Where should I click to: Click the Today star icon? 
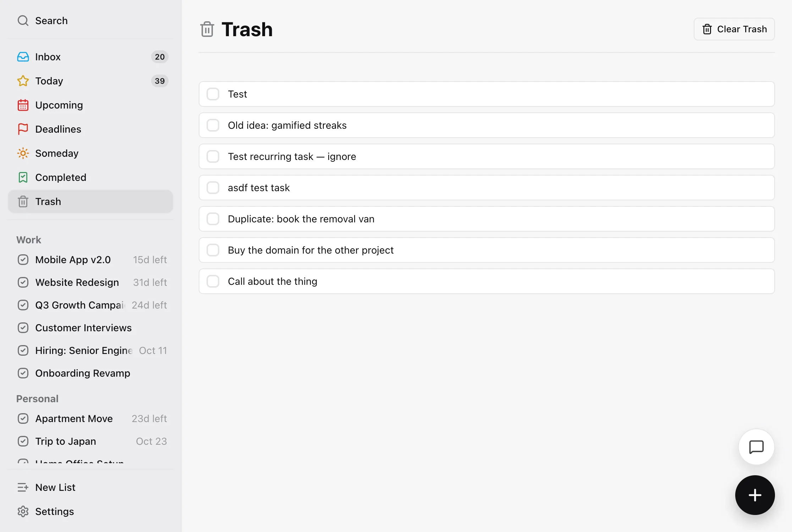click(23, 81)
